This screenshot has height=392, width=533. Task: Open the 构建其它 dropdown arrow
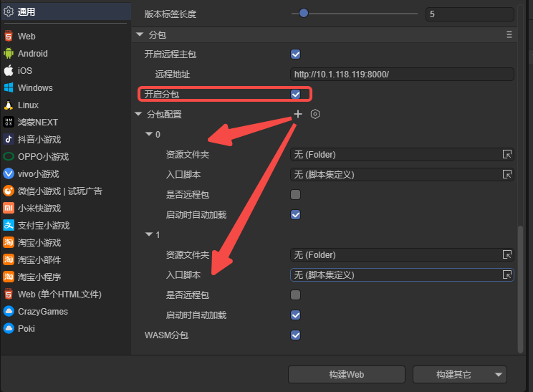(497, 375)
